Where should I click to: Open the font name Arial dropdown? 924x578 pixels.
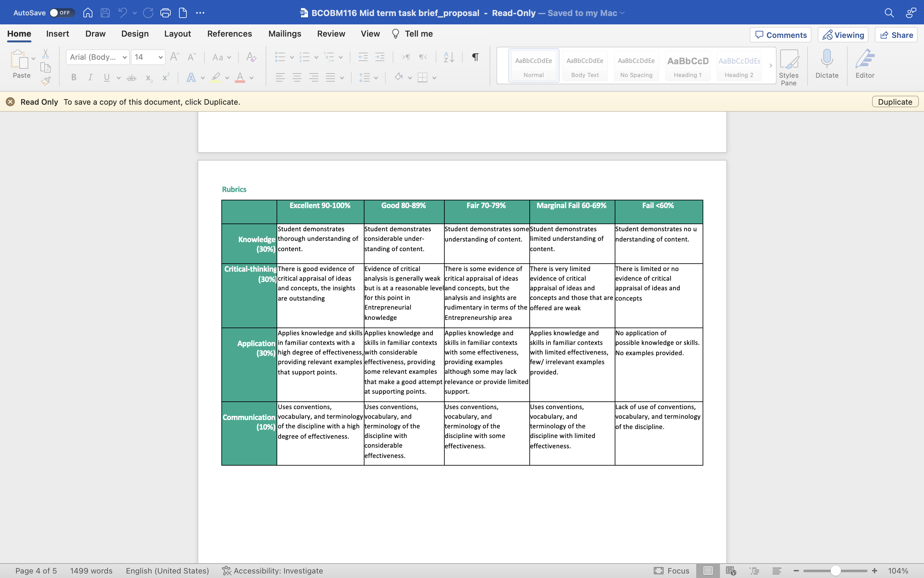(124, 57)
